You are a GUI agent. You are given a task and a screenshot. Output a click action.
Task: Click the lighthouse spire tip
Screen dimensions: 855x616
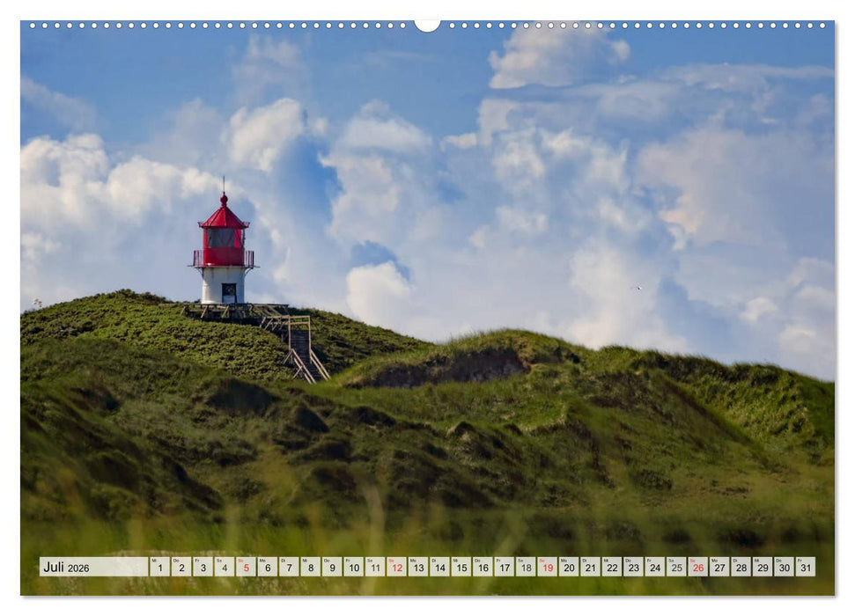point(224,182)
